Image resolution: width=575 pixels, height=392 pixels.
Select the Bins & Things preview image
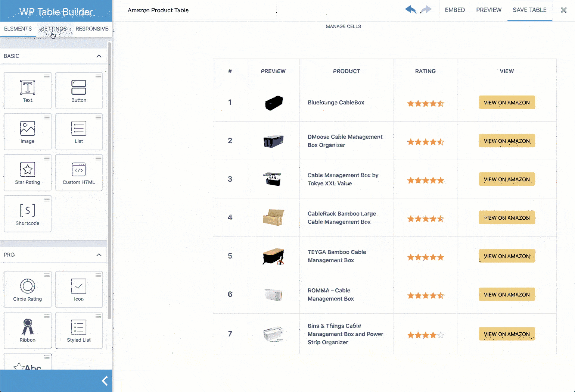point(273,334)
